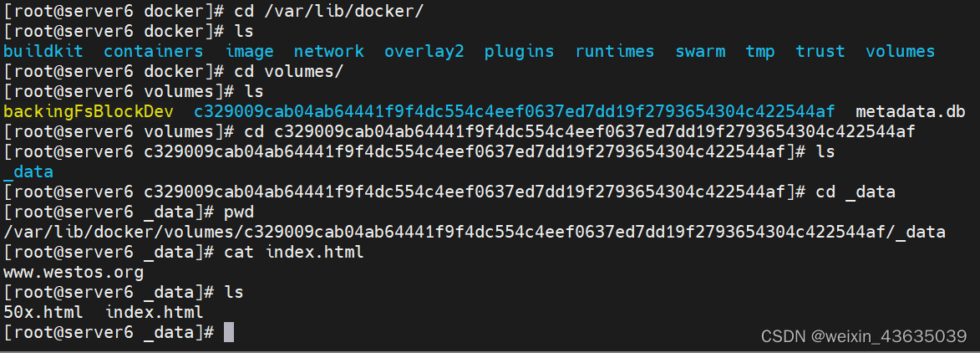
Task: Select the backingFsBlockDev entry
Action: click(x=88, y=112)
